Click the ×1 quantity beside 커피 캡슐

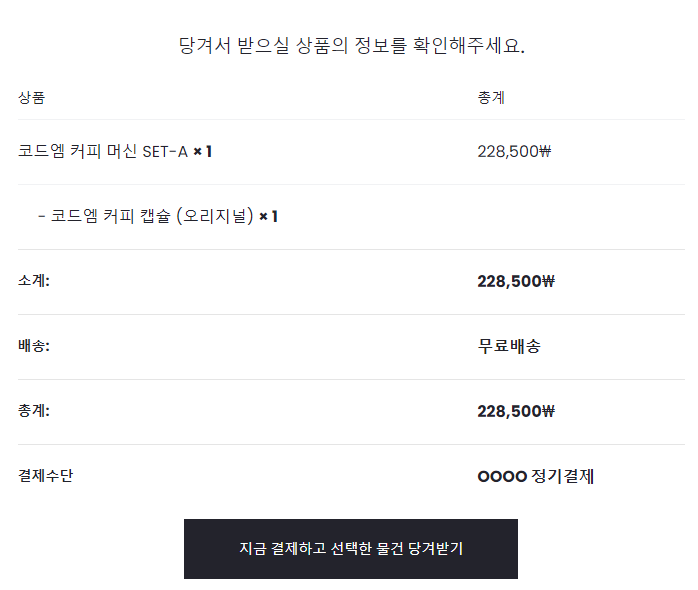click(x=268, y=216)
